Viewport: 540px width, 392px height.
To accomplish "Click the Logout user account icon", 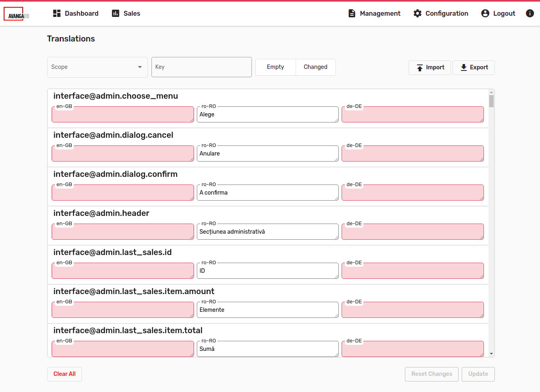I will click(485, 13).
